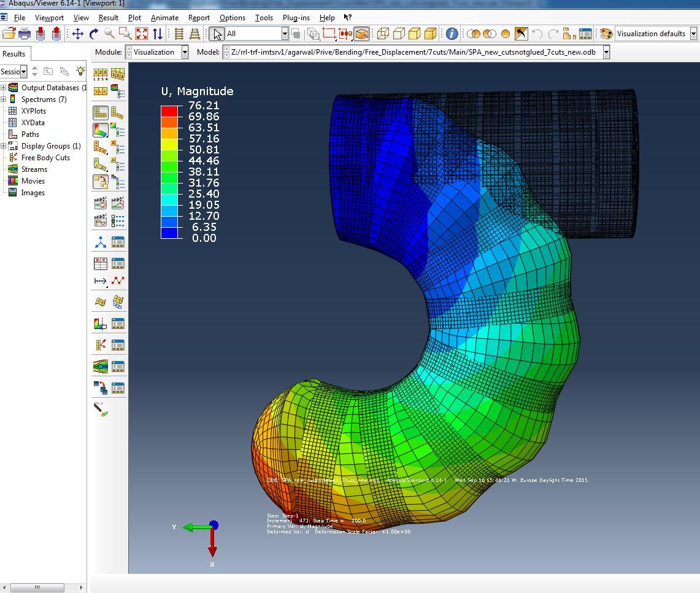Click the Wireframe render style icon
This screenshot has height=593, width=700.
[383, 34]
